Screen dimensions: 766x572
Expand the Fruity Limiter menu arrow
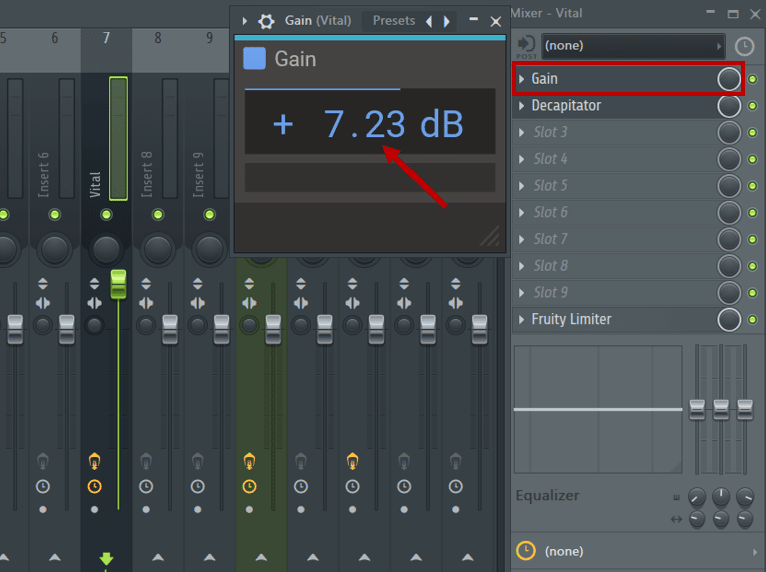[x=522, y=319]
